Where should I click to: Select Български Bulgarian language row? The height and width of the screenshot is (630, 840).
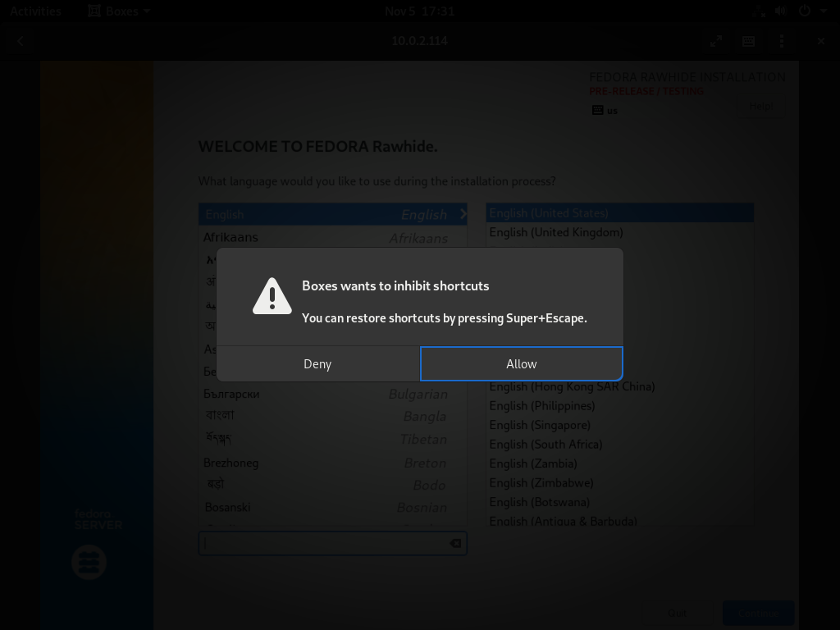333,394
